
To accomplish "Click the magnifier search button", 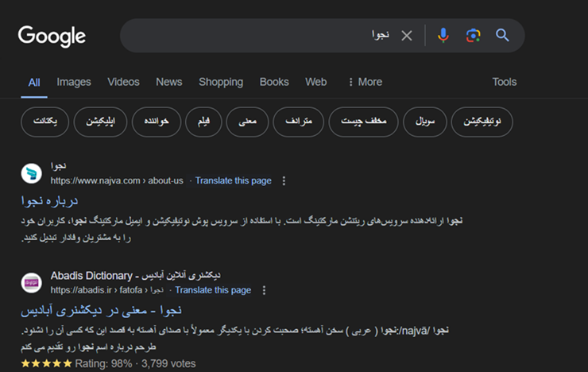I will pos(502,36).
